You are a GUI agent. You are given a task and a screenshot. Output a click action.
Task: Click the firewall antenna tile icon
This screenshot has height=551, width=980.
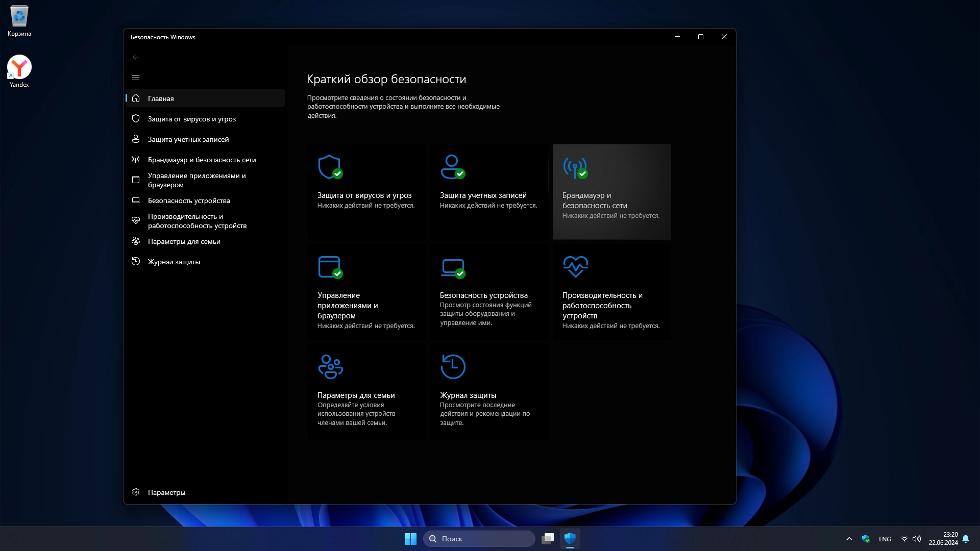tap(575, 167)
